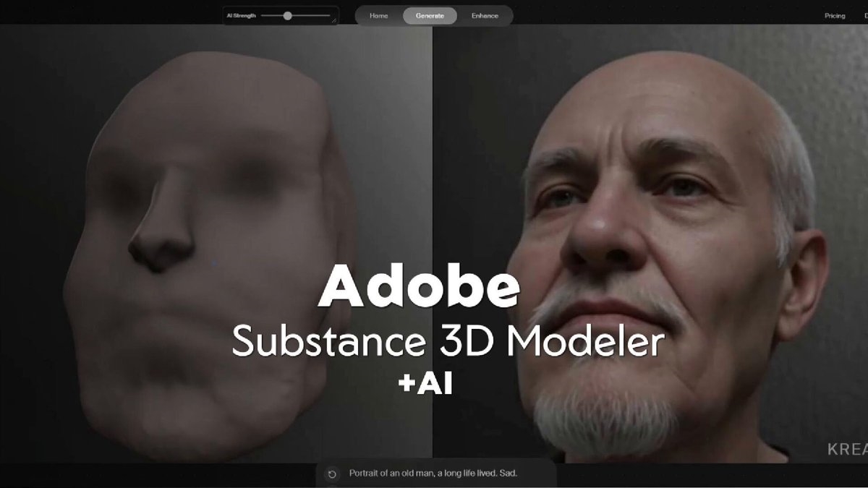
Task: Click the resize grip of AI Strength panel
Action: click(334, 21)
